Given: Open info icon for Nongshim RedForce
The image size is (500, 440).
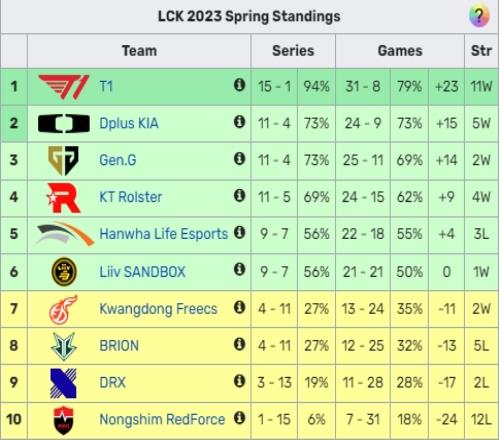Looking at the screenshot, I should 239,417.
